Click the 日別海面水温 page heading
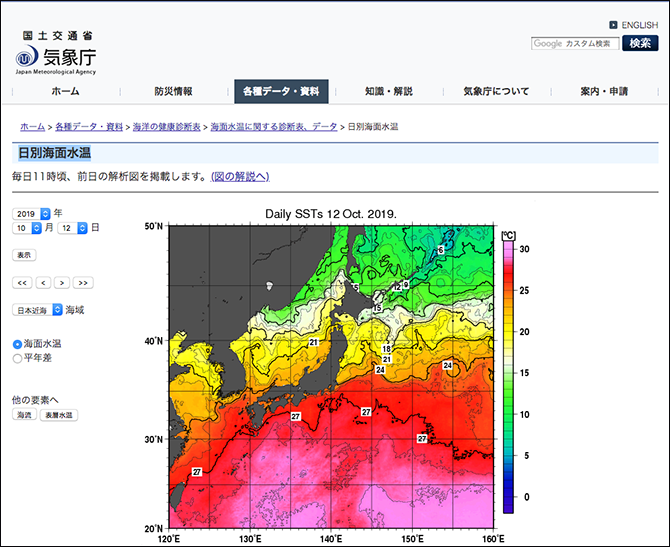670x547 pixels. [55, 153]
